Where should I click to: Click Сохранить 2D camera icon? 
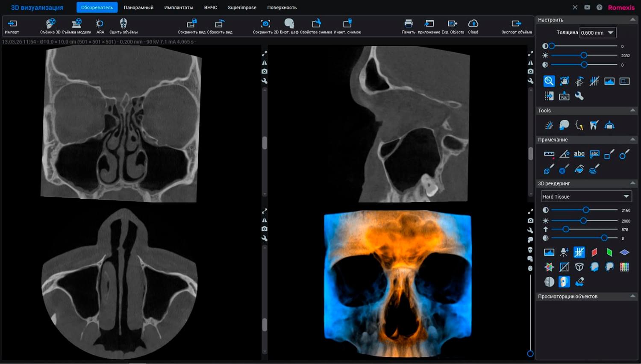pyautogui.click(x=265, y=24)
